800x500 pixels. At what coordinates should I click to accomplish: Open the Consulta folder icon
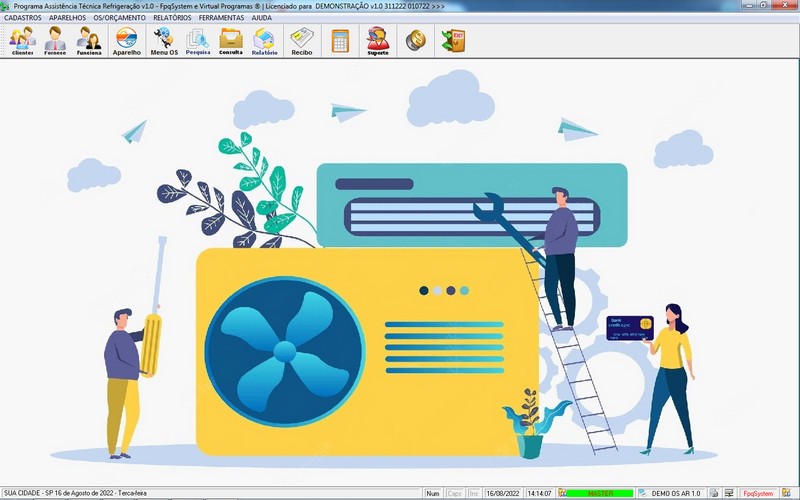pyautogui.click(x=231, y=41)
